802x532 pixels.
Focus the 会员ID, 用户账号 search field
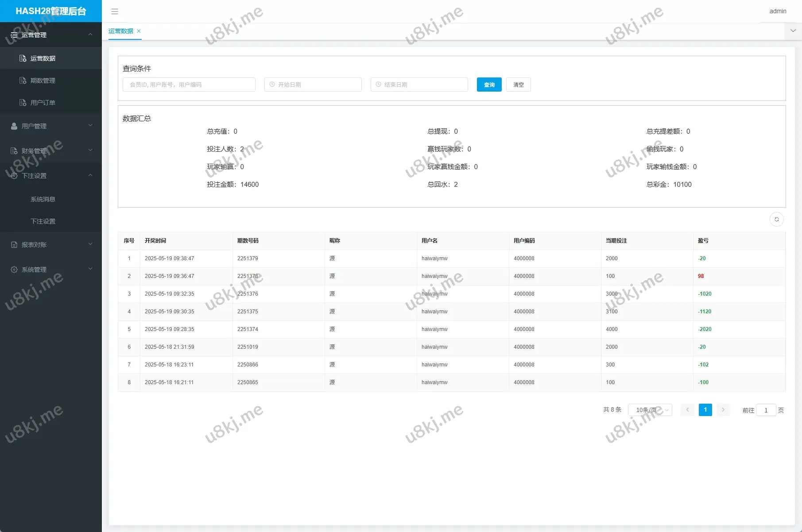pos(189,85)
